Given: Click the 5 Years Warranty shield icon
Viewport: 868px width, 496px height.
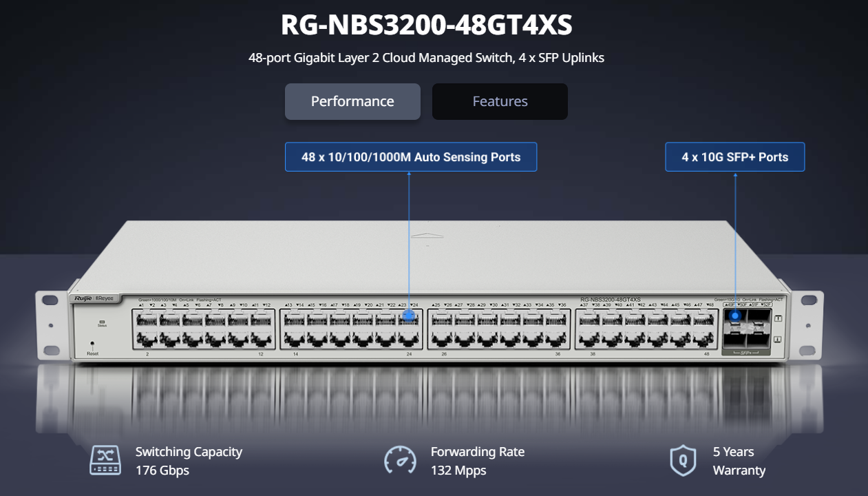Looking at the screenshot, I should tap(683, 460).
